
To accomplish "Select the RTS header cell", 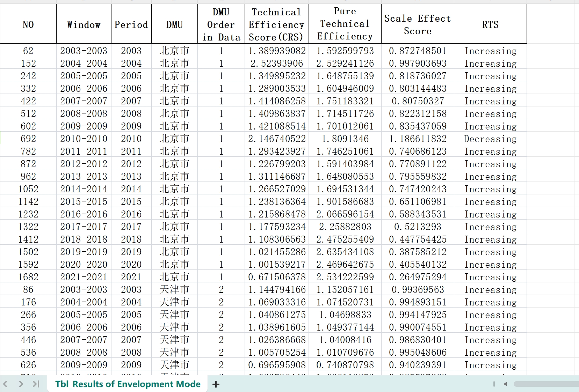I will 490,24.
